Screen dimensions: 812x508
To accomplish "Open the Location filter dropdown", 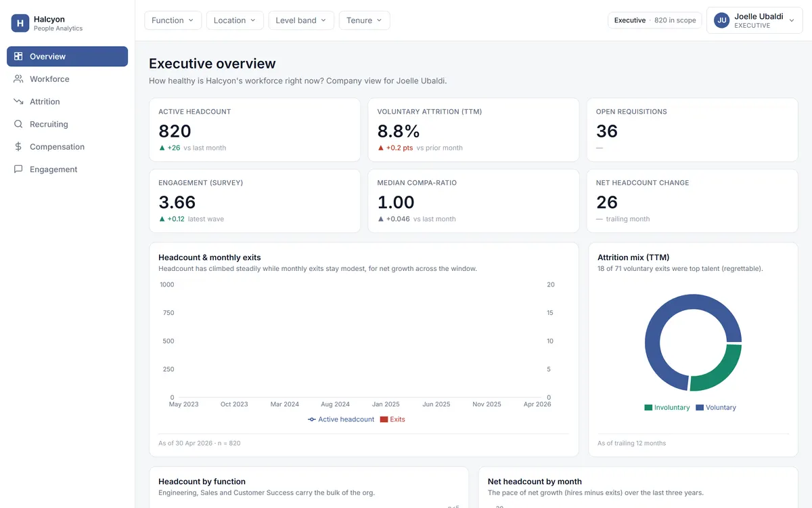I will click(235, 20).
